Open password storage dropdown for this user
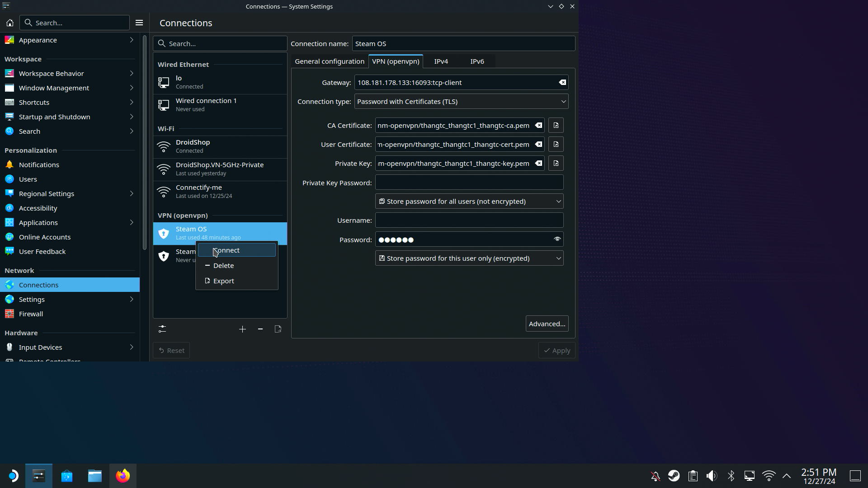868x488 pixels. [x=469, y=258]
